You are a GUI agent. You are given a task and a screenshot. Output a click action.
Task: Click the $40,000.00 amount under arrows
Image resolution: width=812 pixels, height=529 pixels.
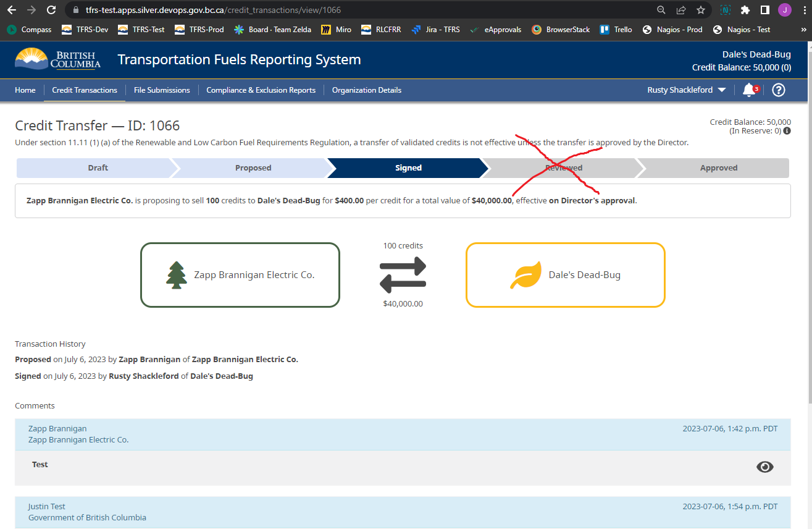(x=403, y=303)
